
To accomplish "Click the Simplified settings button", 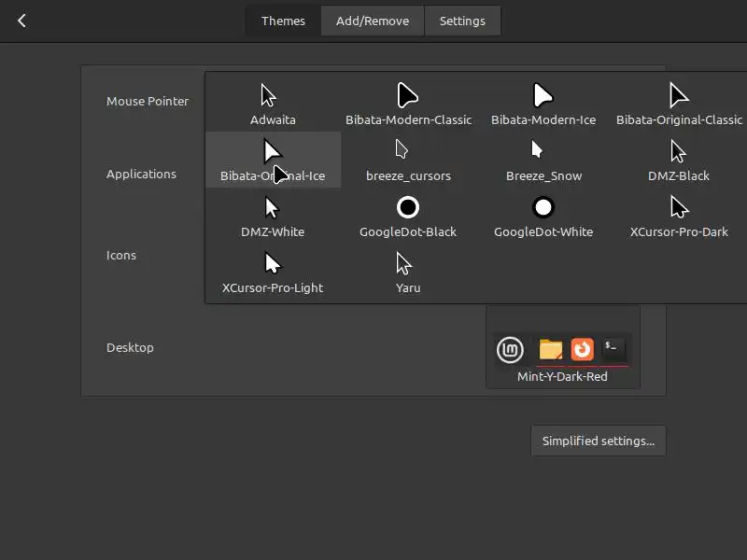I will [598, 441].
